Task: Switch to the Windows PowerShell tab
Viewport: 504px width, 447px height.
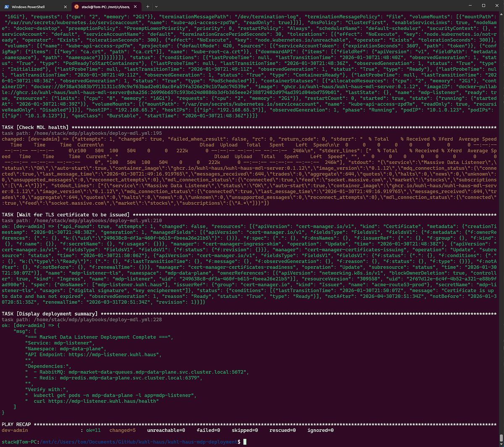Action: click(x=34, y=7)
